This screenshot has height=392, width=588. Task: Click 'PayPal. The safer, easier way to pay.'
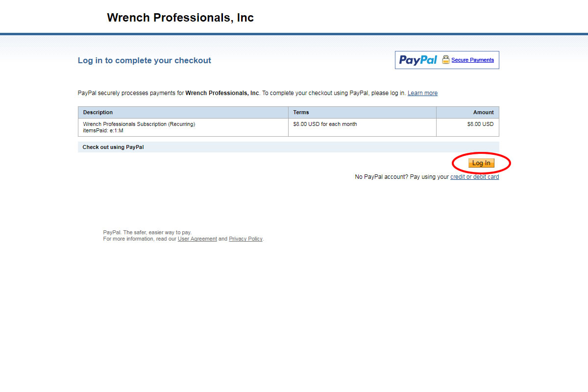click(x=147, y=233)
